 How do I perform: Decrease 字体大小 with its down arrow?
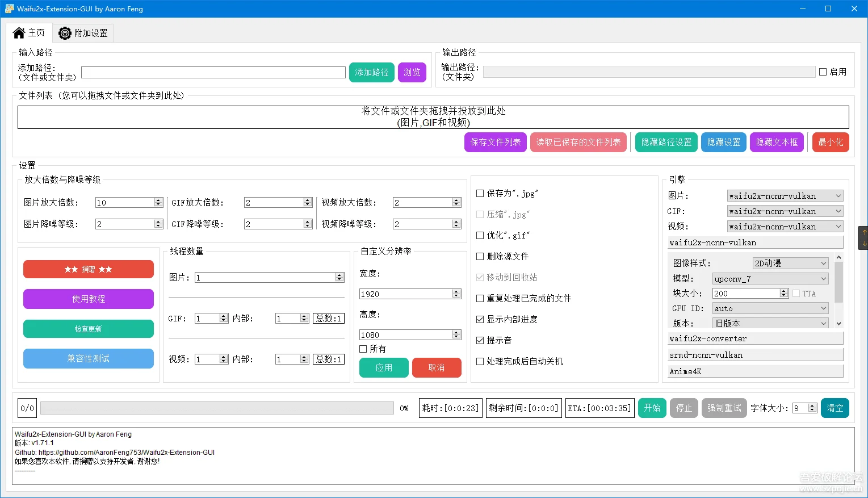pos(812,410)
